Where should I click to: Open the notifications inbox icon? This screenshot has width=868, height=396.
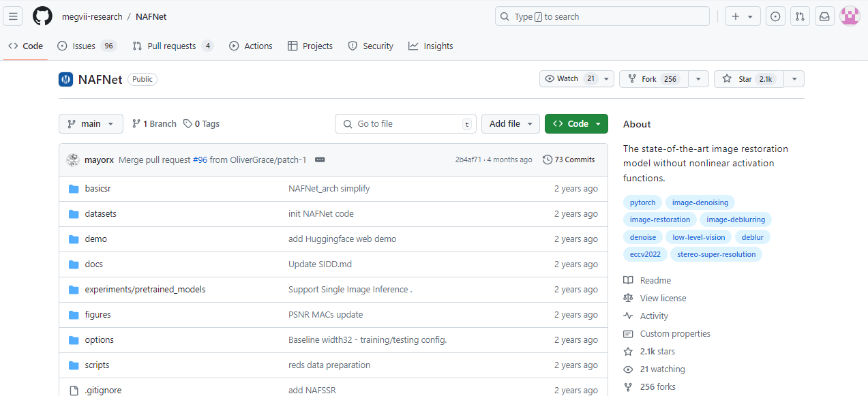(824, 16)
